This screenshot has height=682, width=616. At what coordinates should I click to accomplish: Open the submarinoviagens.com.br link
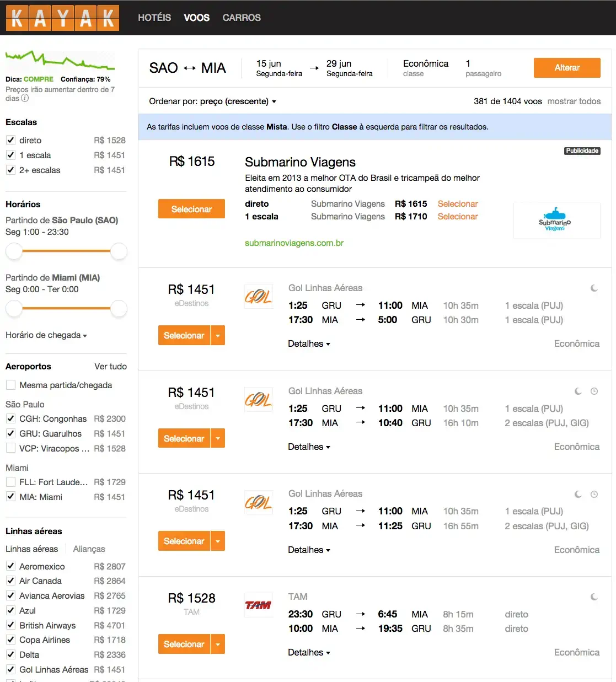pyautogui.click(x=294, y=243)
